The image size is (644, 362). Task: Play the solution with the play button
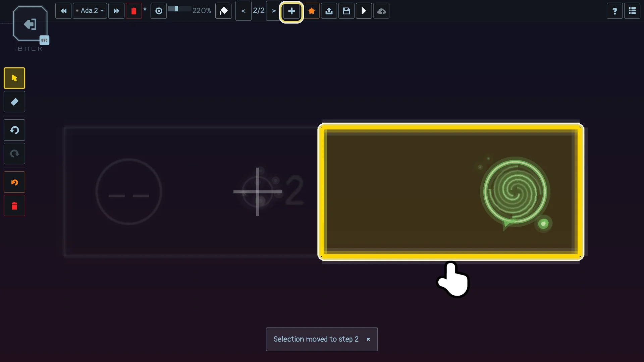(364, 11)
